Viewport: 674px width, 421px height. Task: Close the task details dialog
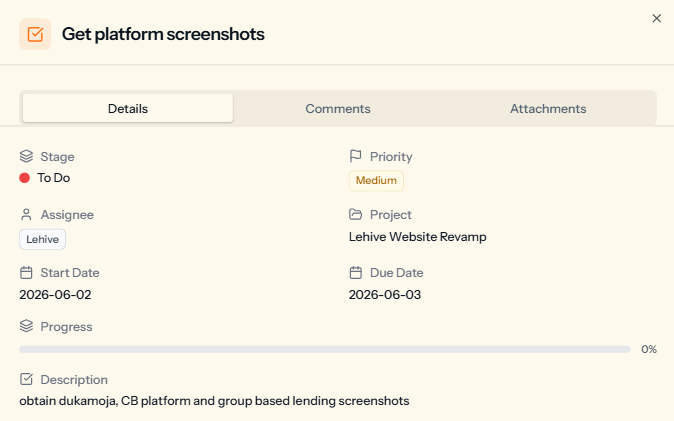click(x=656, y=18)
